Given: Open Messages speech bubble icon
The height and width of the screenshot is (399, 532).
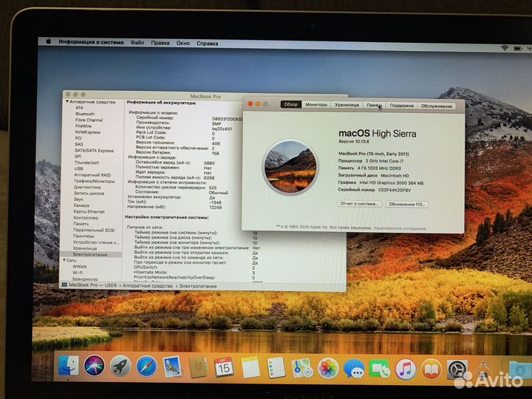Looking at the screenshot, I should pyautogui.click(x=354, y=369).
